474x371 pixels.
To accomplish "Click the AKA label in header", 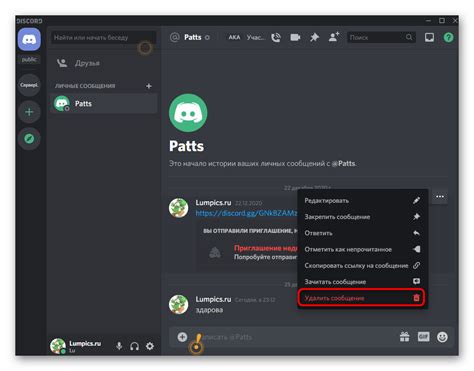I will [x=234, y=37].
